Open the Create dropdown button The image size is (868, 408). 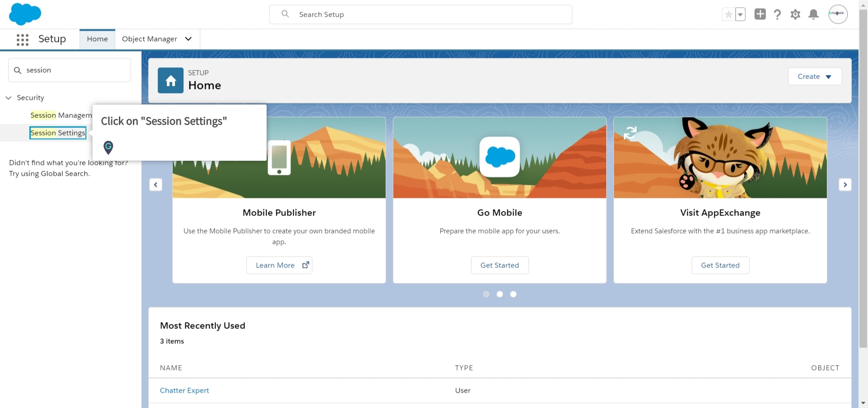[x=815, y=76]
